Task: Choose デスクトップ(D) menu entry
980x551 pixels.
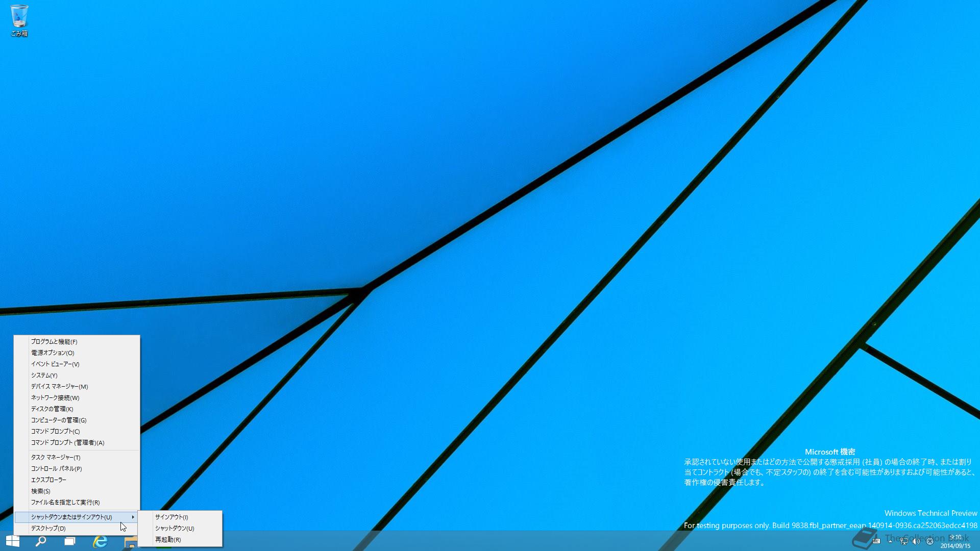Action: click(77, 529)
